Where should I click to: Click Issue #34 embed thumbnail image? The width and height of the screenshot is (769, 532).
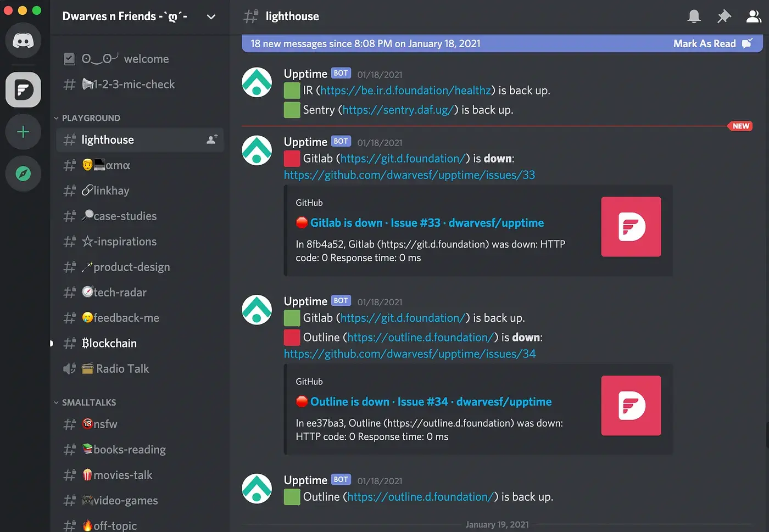point(631,406)
